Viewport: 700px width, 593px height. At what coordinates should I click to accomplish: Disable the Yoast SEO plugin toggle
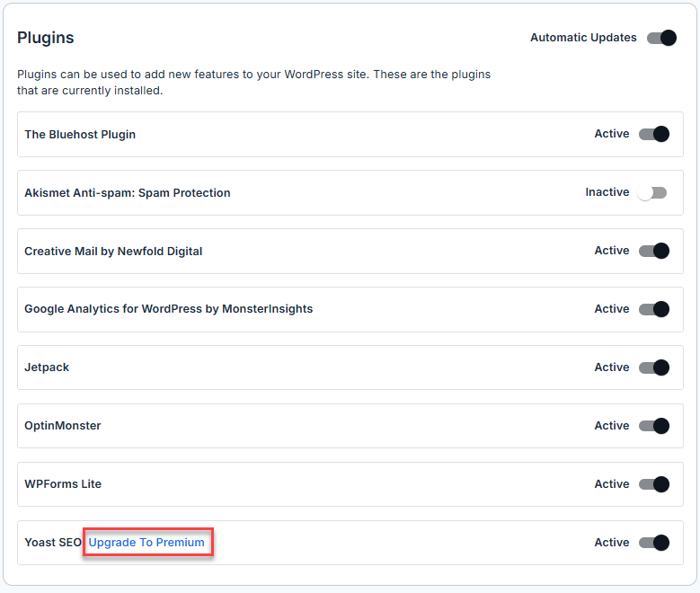coord(654,543)
